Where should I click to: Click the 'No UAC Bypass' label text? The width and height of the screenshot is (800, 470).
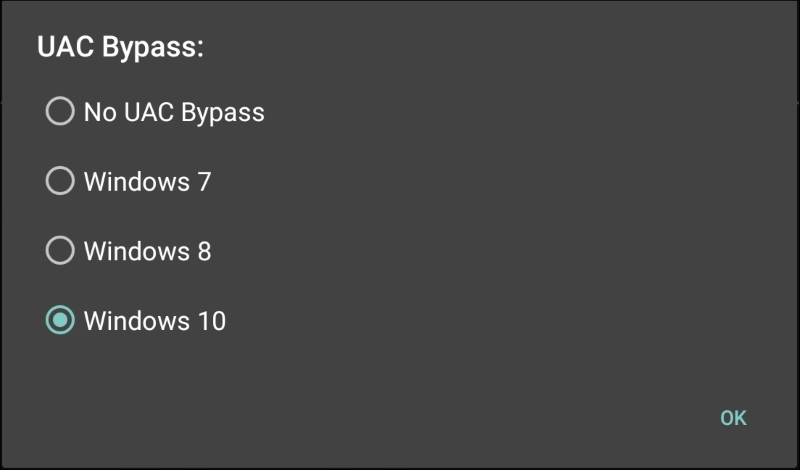[x=174, y=111]
